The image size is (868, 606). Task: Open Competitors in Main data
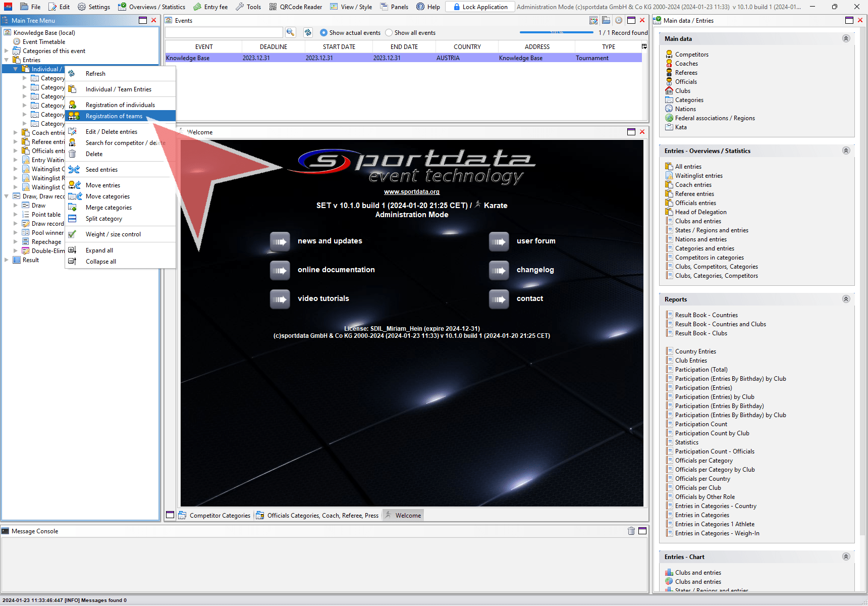point(691,55)
